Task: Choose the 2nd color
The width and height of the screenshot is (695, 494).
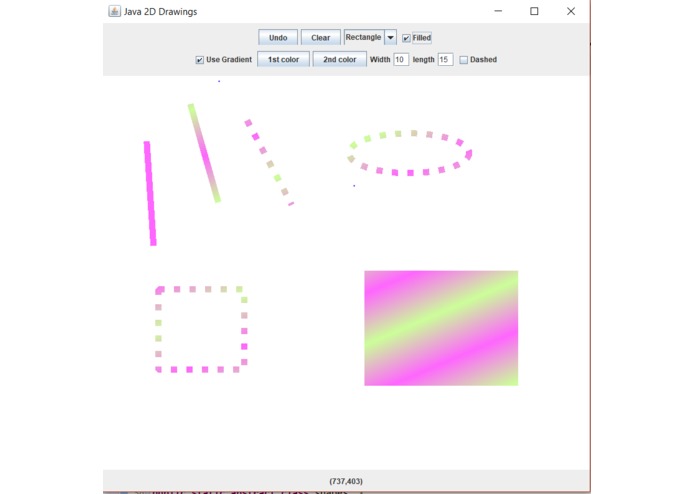Action: click(x=340, y=59)
